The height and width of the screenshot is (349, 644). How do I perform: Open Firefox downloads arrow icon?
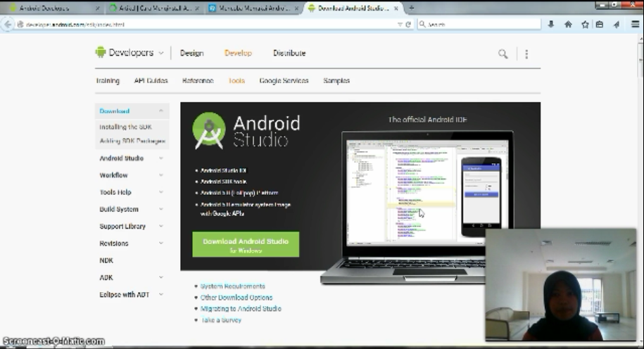551,25
